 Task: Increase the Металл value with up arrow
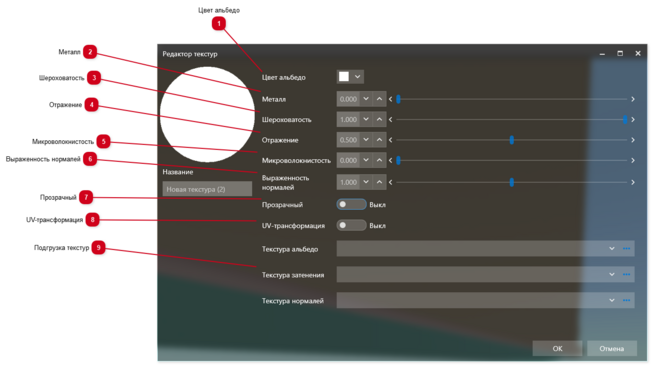tap(380, 99)
